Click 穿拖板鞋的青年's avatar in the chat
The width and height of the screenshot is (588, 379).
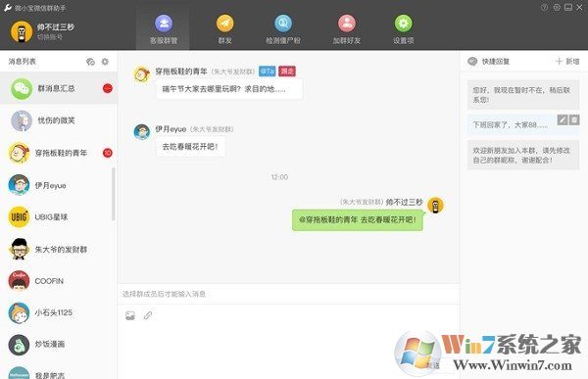click(142, 74)
